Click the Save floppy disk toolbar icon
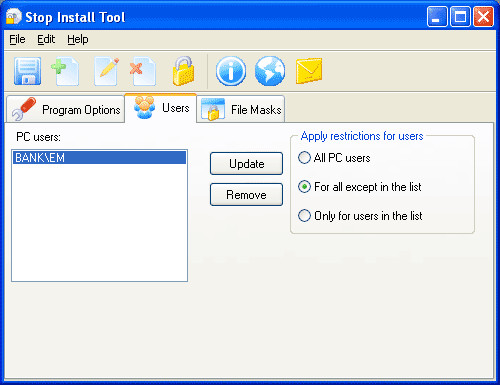The height and width of the screenshot is (385, 500). (x=27, y=71)
